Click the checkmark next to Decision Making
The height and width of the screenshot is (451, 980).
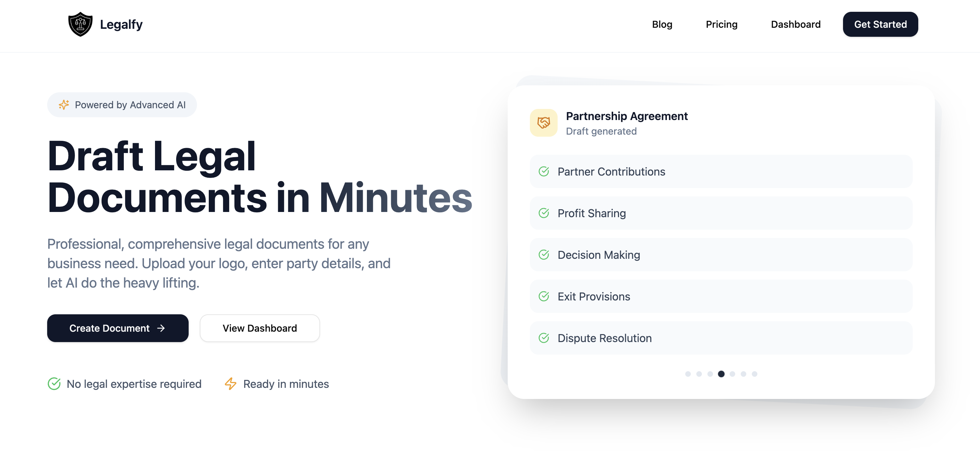[x=544, y=255]
